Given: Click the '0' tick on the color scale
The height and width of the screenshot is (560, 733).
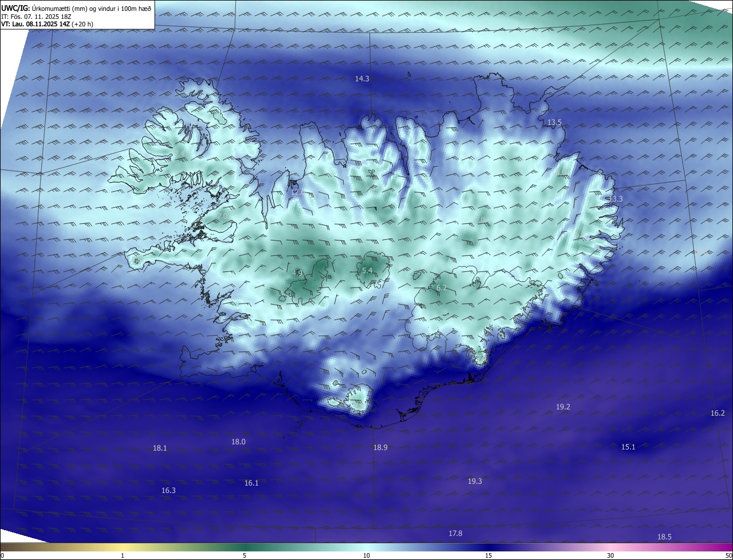Looking at the screenshot, I should click(2, 555).
